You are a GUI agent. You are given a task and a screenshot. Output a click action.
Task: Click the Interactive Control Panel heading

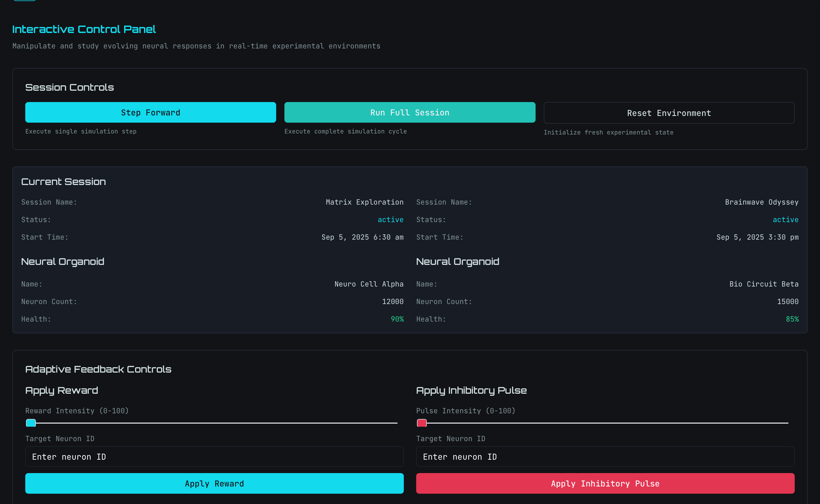tap(84, 29)
